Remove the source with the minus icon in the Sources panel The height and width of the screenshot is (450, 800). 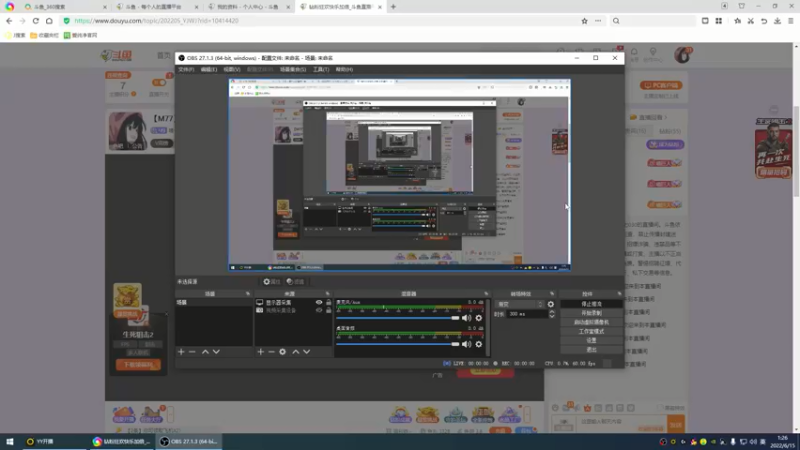tap(271, 352)
